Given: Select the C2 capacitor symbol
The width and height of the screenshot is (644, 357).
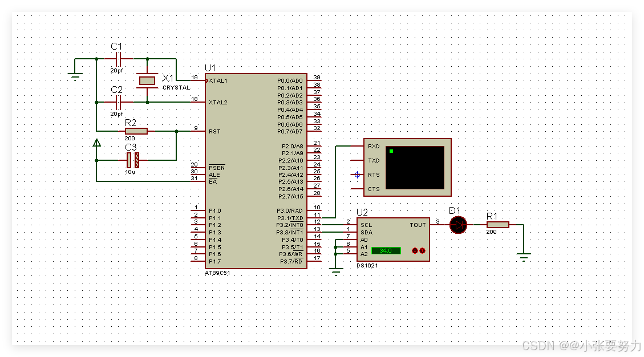Looking at the screenshot, I should pyautogui.click(x=118, y=102).
